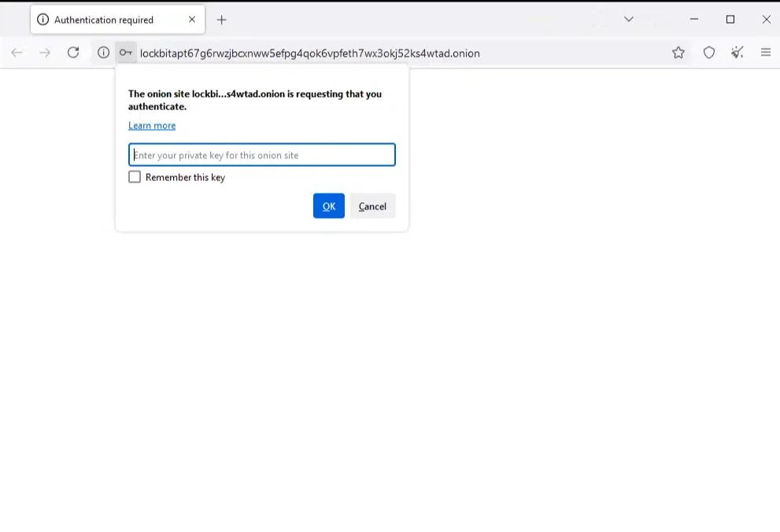This screenshot has width=780, height=532.
Task: Dismiss dialog with Cancel button
Action: (x=372, y=206)
